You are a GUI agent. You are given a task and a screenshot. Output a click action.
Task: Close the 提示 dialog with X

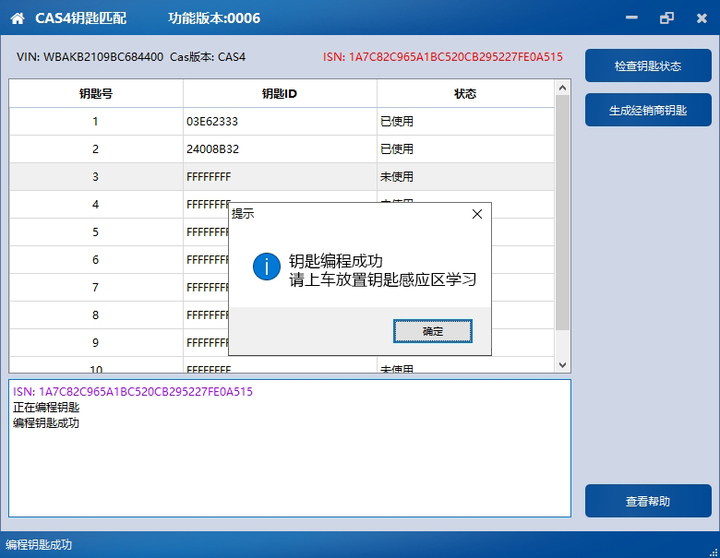[477, 214]
